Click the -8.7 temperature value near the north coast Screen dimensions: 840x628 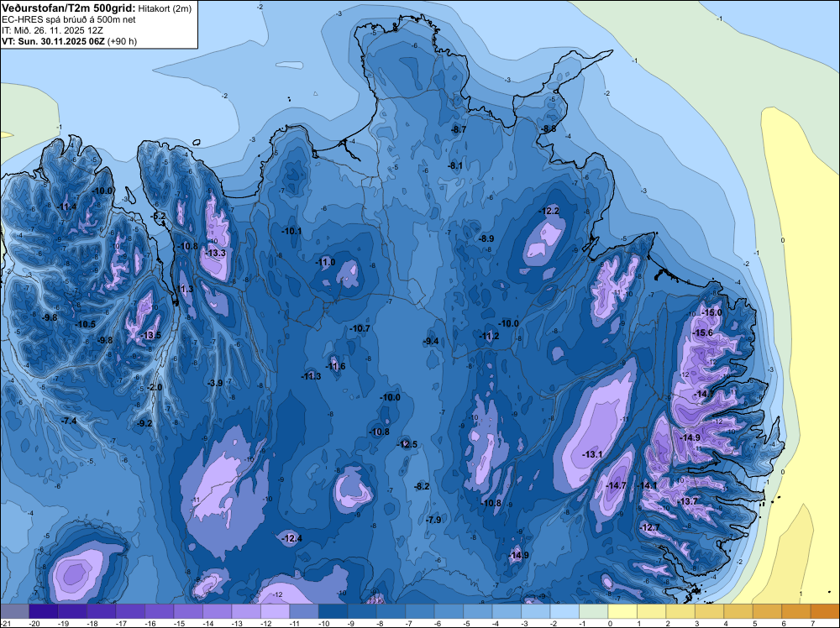[459, 129]
